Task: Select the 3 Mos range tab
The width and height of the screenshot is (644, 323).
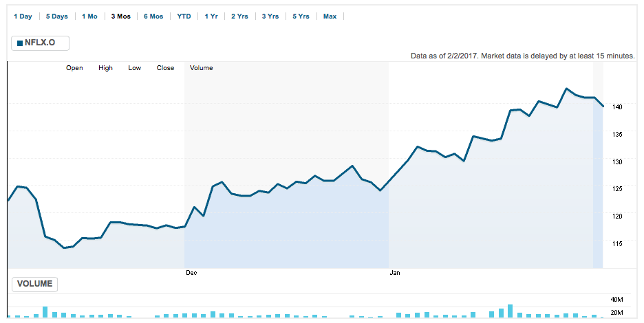Action: 120,16
